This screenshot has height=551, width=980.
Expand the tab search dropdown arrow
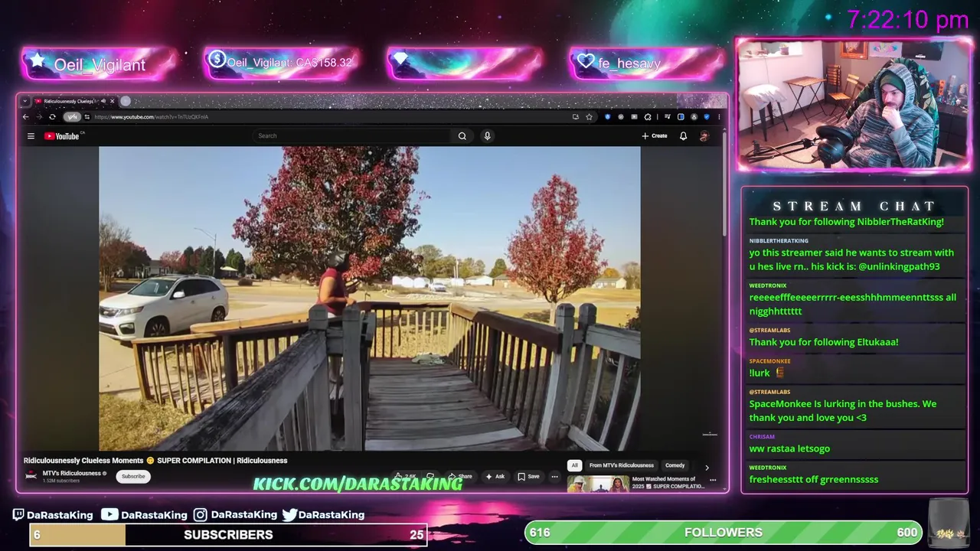pyautogui.click(x=24, y=101)
